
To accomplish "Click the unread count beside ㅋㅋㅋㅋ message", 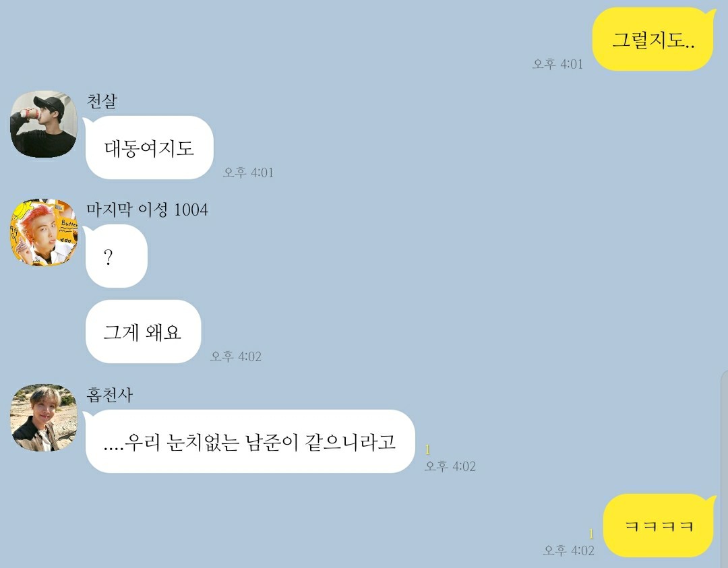I will point(591,534).
